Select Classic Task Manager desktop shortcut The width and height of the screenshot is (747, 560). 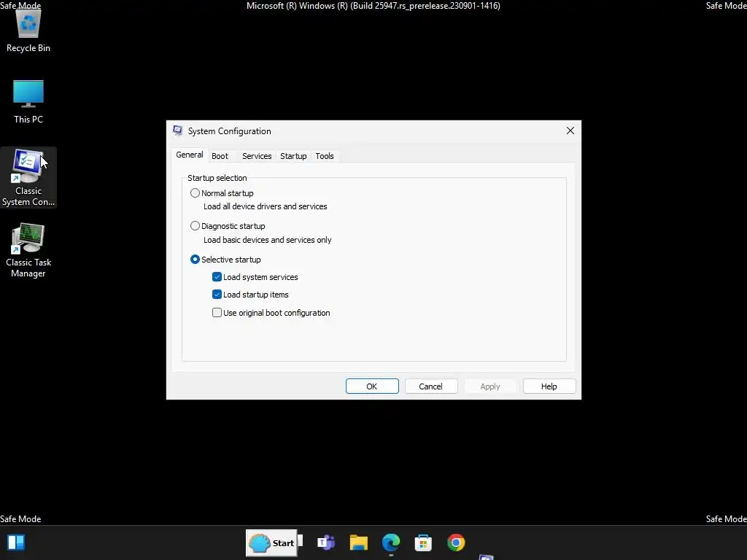tap(28, 251)
